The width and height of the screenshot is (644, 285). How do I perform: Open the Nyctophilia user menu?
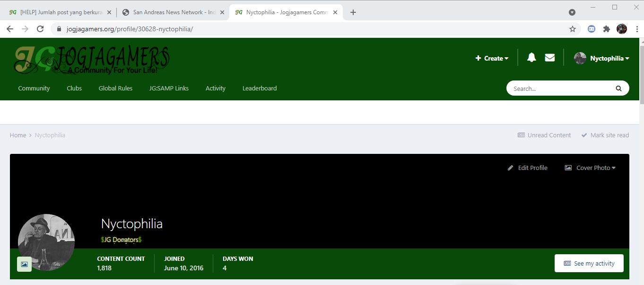(x=609, y=58)
